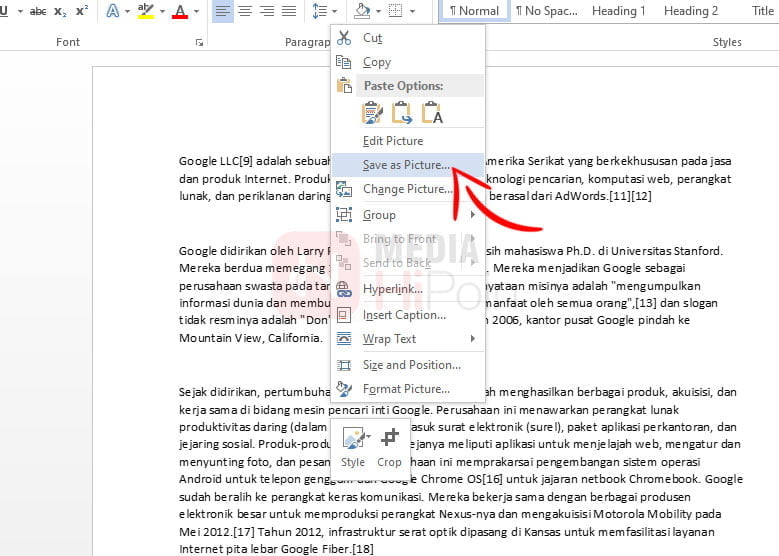This screenshot has width=779, height=556.
Task: Click text 'Internet pita lebar Google Fiber.[18]'
Action: (x=276, y=549)
